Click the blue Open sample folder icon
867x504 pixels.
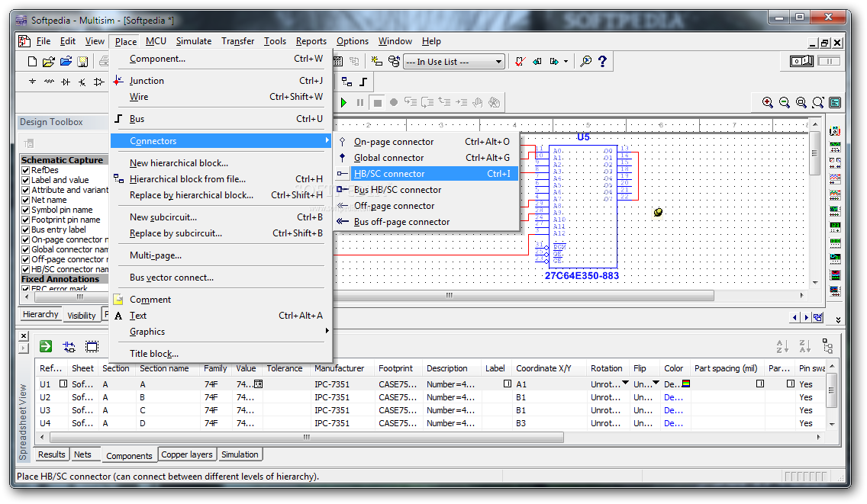pos(66,61)
